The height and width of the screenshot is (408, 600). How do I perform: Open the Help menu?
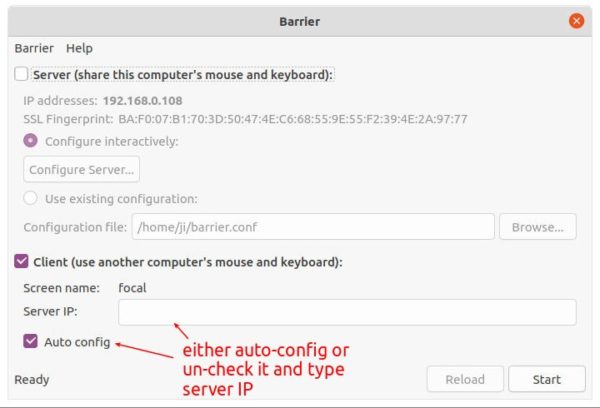click(x=79, y=48)
